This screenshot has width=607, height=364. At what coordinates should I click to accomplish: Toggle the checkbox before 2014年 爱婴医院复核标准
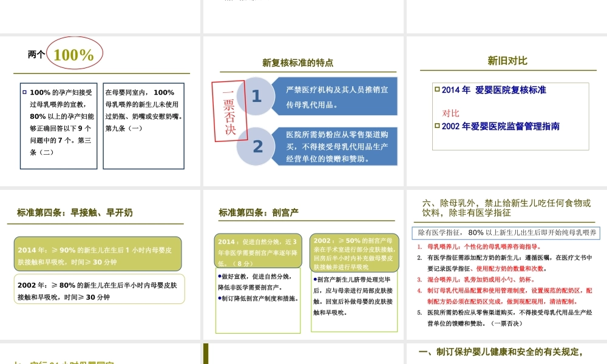coord(435,90)
